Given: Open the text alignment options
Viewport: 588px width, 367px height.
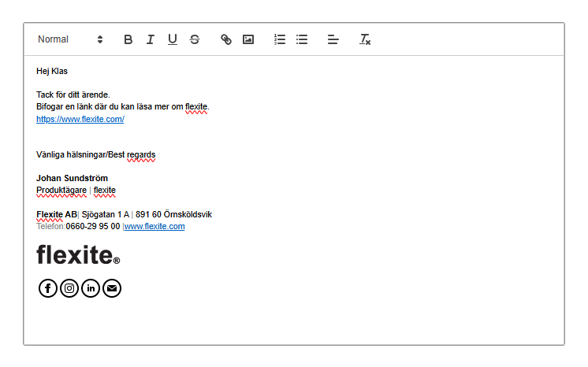Looking at the screenshot, I should (x=333, y=39).
